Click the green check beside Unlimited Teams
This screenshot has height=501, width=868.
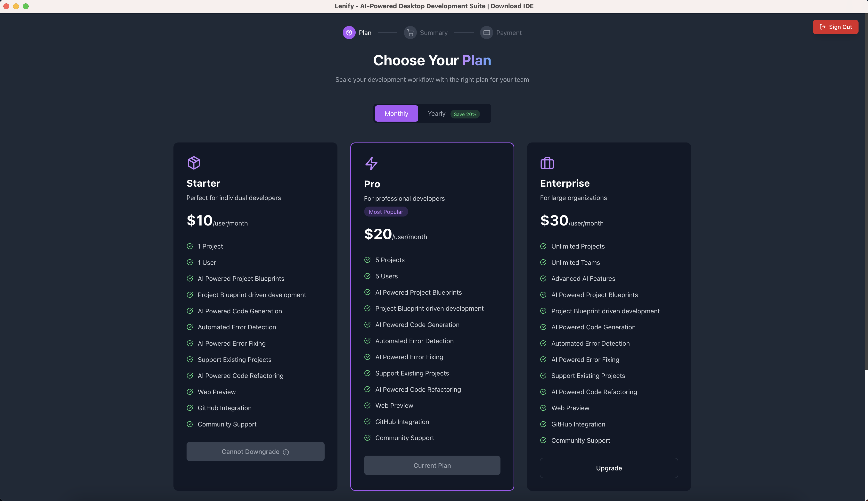pyautogui.click(x=543, y=262)
